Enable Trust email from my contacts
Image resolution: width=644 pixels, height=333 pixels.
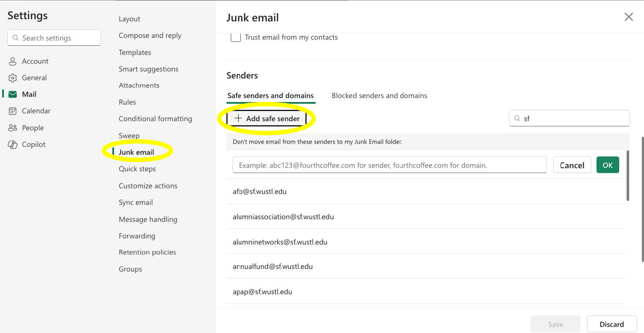tap(236, 37)
